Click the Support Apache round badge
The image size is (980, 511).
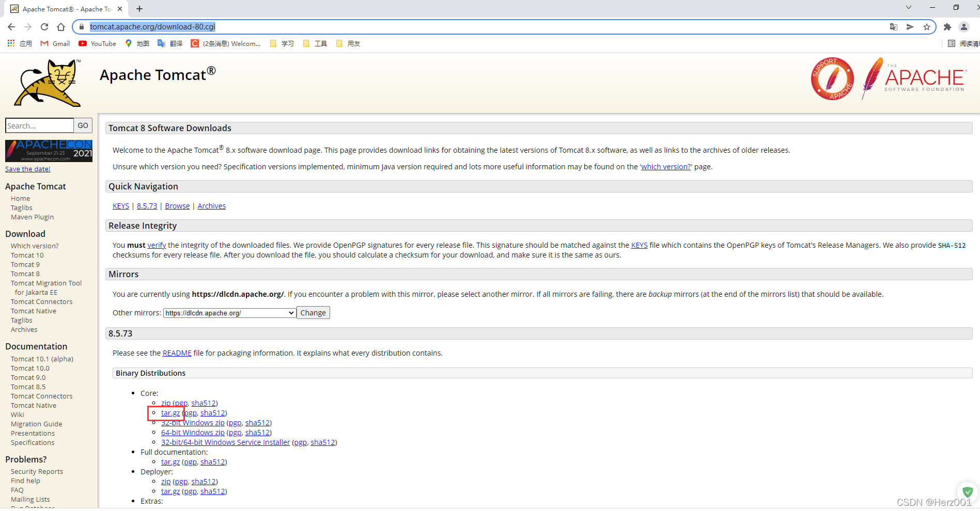[x=832, y=78]
